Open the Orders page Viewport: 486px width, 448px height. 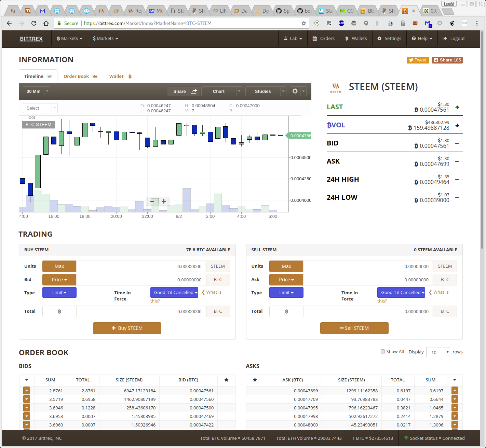324,39
